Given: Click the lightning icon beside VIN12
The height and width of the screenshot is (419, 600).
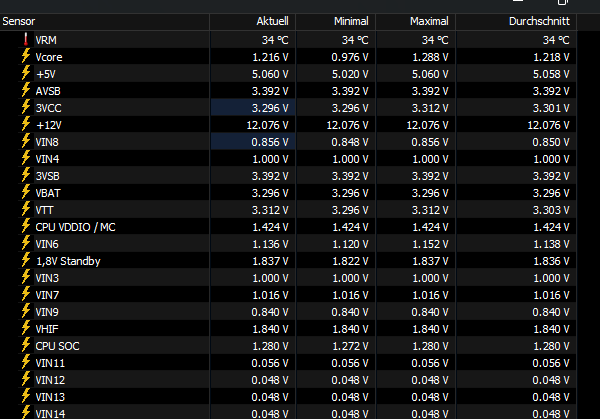Looking at the screenshot, I should pos(26,379).
